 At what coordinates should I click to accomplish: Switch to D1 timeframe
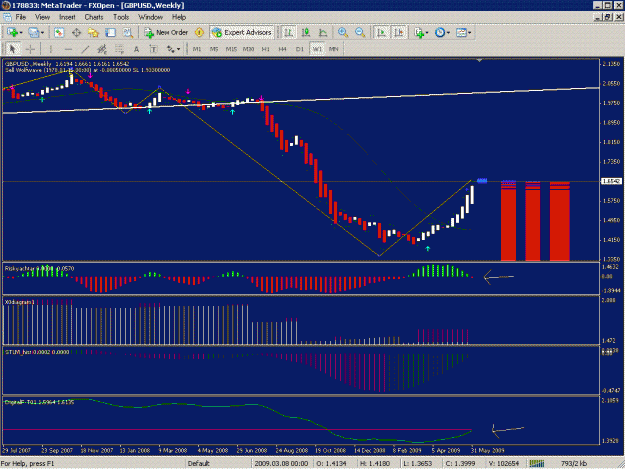pyautogui.click(x=300, y=49)
